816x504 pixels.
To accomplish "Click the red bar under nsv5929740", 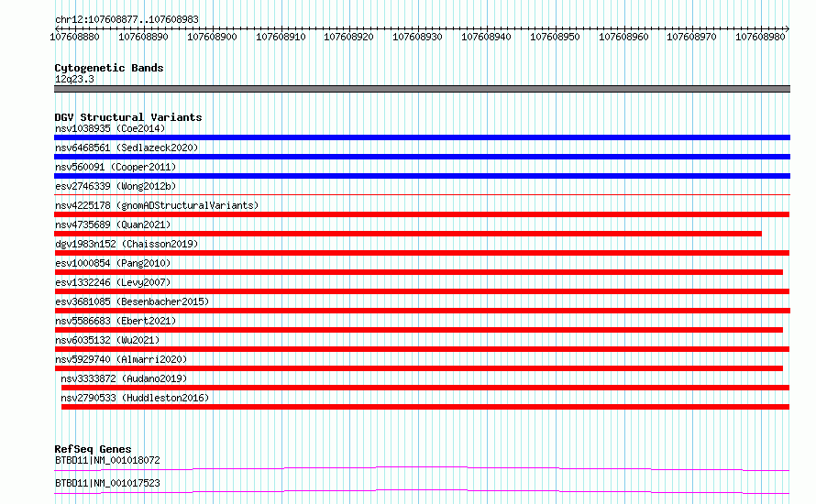I will click(x=418, y=368).
